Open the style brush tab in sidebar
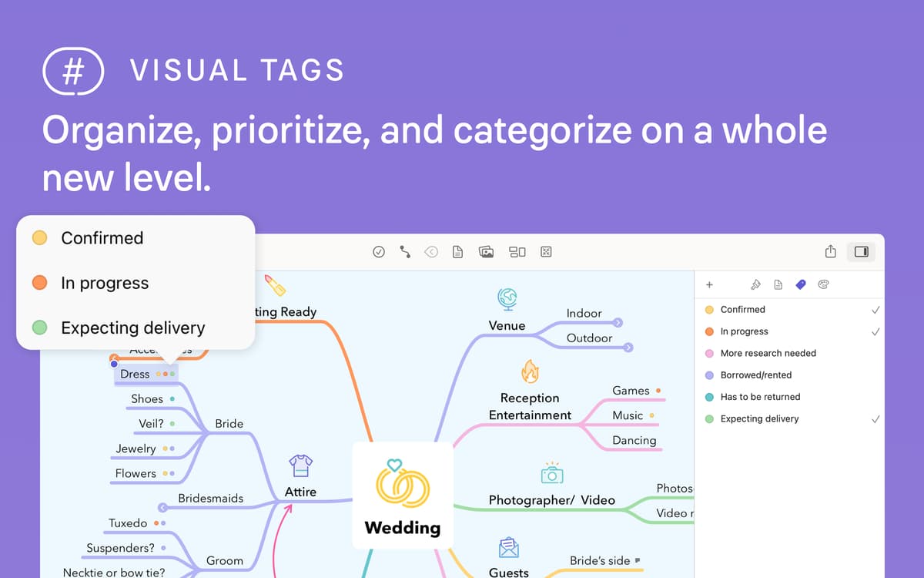 (755, 284)
